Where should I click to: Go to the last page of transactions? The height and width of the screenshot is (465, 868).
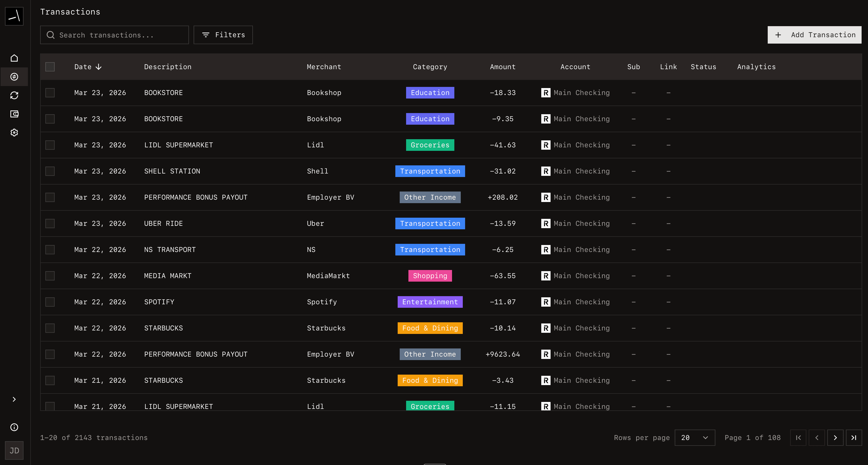pos(853,438)
